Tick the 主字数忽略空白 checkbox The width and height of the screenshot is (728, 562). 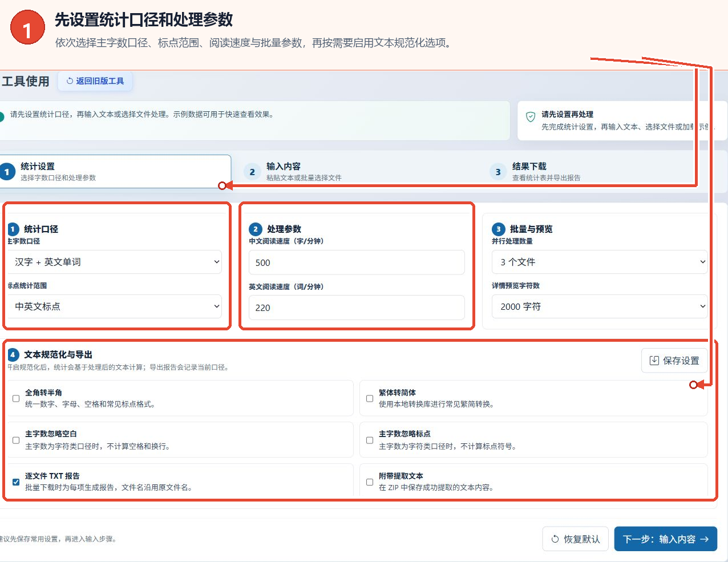16,440
